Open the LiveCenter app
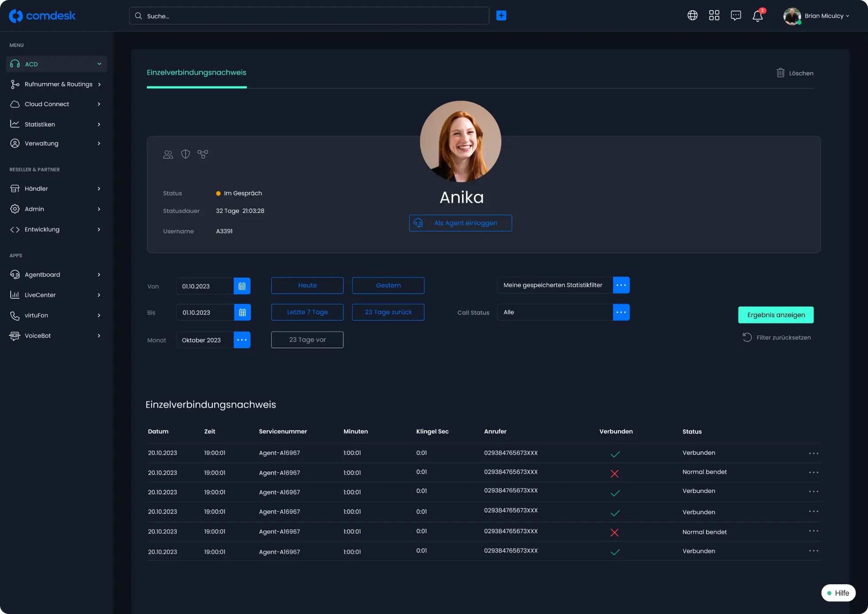 tap(56, 295)
